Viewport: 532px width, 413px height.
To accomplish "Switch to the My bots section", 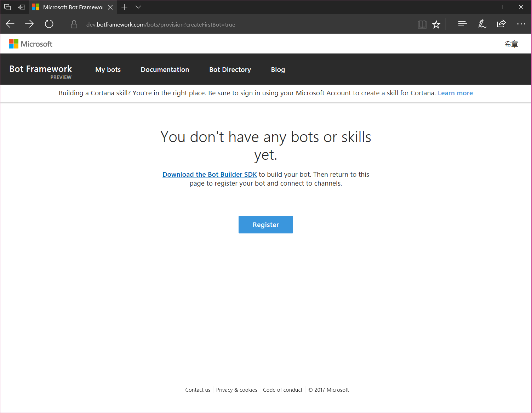I will click(x=108, y=69).
